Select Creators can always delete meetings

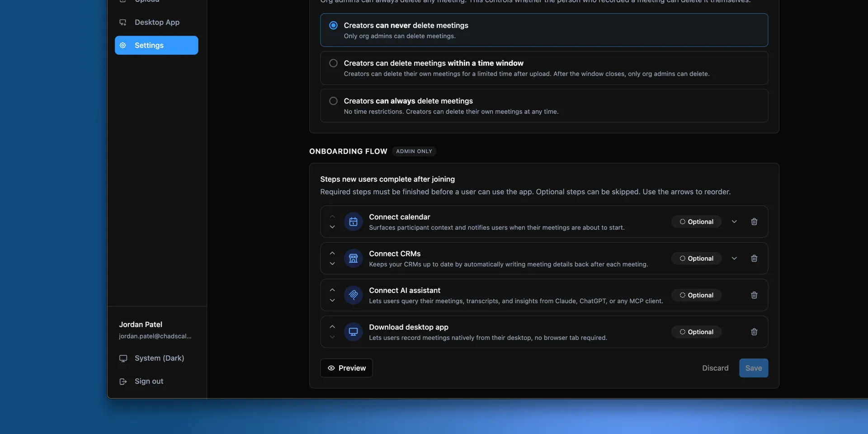tap(544, 105)
